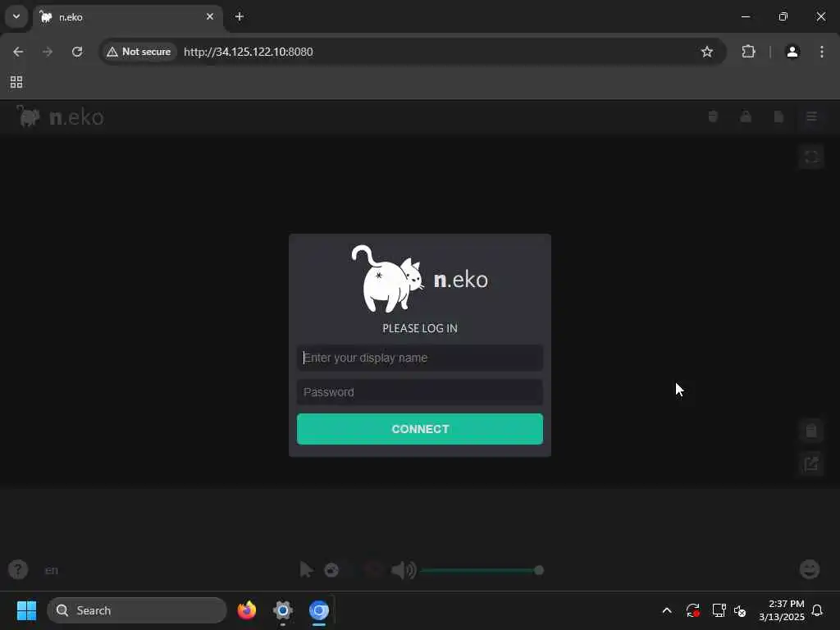Screen dimensions: 840x630
Task: Open the browser extensions puzzle icon
Action: pyautogui.click(x=748, y=52)
